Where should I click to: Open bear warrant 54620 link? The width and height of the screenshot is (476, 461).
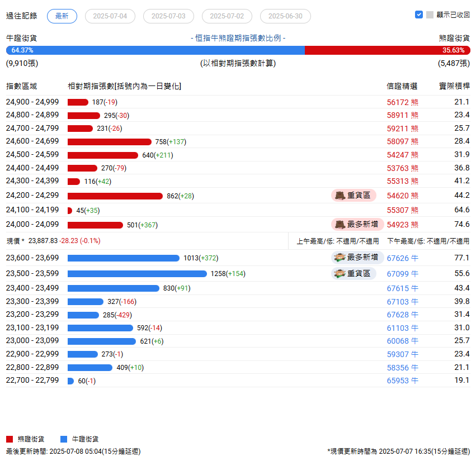pyautogui.click(x=402, y=196)
